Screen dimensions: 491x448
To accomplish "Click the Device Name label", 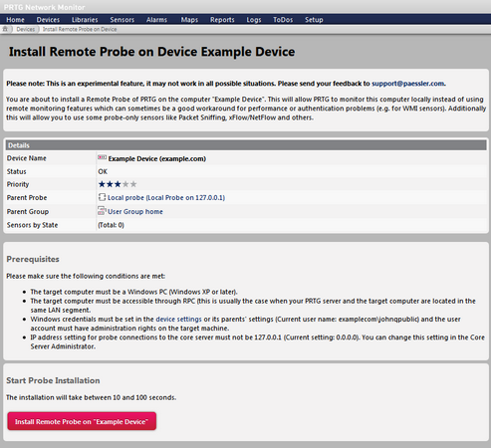I will 27,158.
